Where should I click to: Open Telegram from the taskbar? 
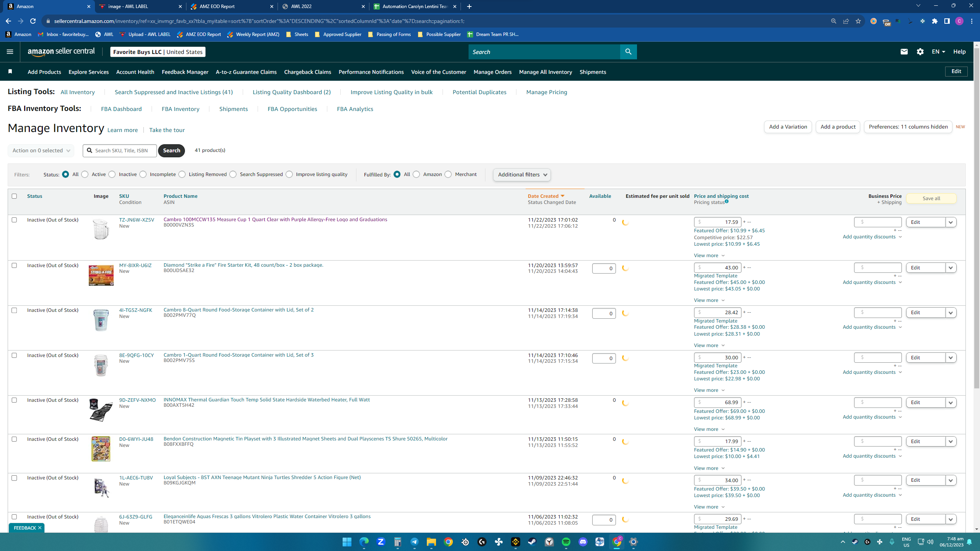(414, 542)
